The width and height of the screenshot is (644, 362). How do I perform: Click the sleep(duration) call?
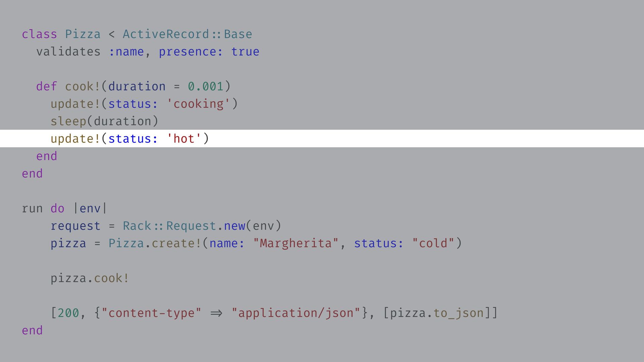pyautogui.click(x=104, y=121)
